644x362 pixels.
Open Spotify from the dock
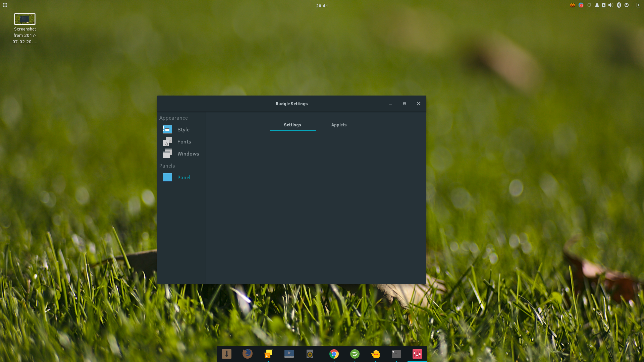pyautogui.click(x=355, y=354)
